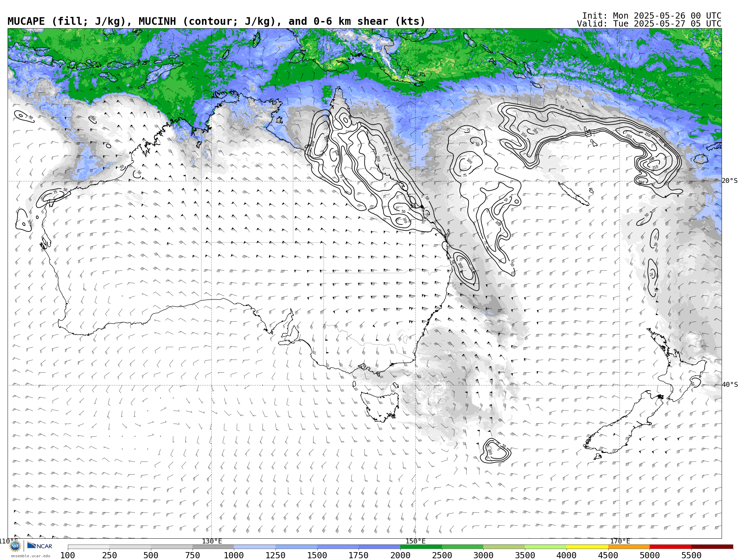Click the legend value 3500

click(525, 555)
